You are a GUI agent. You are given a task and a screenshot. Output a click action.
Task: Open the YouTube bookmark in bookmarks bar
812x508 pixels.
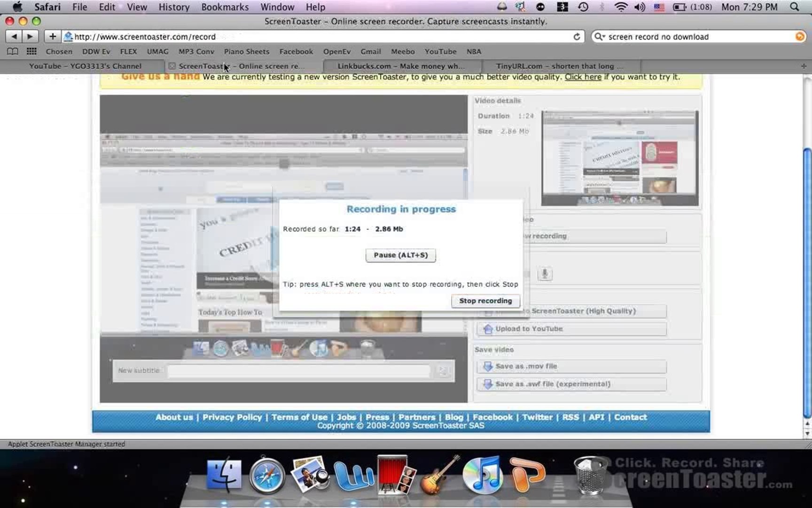440,52
